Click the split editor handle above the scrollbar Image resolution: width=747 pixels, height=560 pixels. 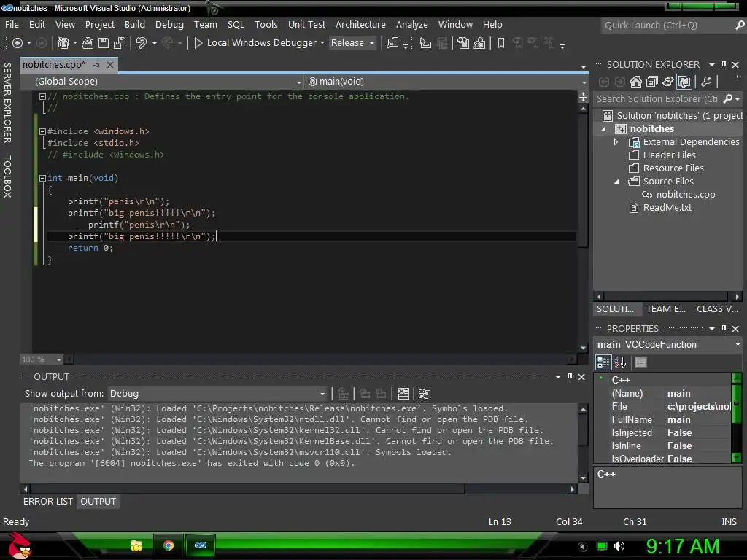(583, 97)
